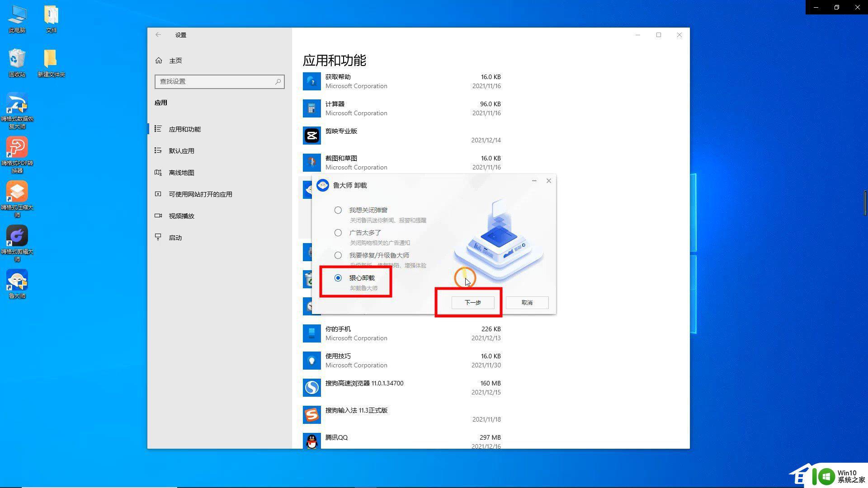Click the 截图和草图 app icon
868x488 pixels.
tap(311, 163)
